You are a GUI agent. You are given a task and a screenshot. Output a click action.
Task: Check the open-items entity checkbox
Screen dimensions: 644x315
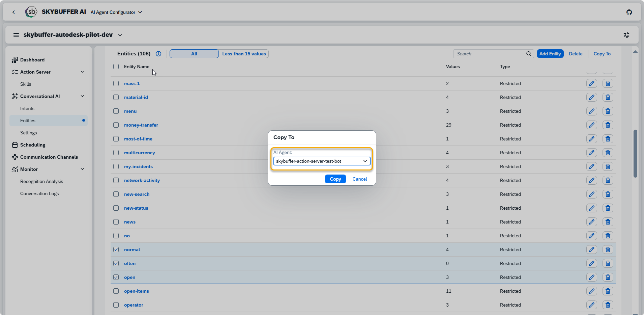click(116, 291)
